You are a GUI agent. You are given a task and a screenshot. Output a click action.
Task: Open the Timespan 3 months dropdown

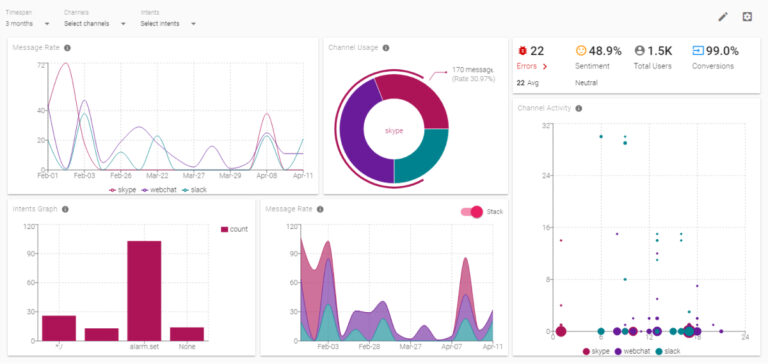(x=27, y=24)
